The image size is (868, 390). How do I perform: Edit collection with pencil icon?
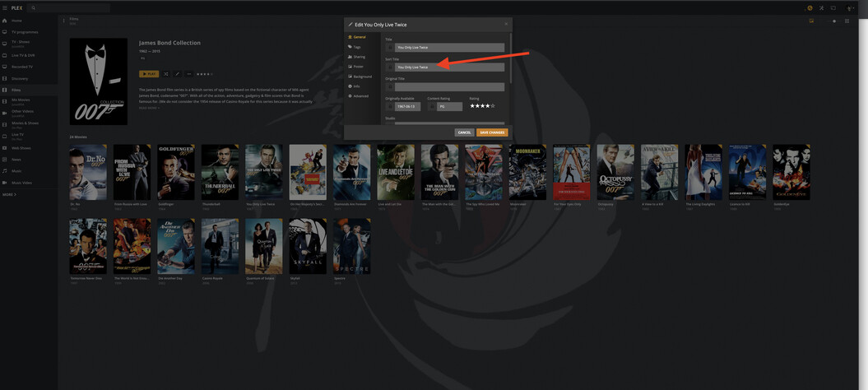pos(178,74)
